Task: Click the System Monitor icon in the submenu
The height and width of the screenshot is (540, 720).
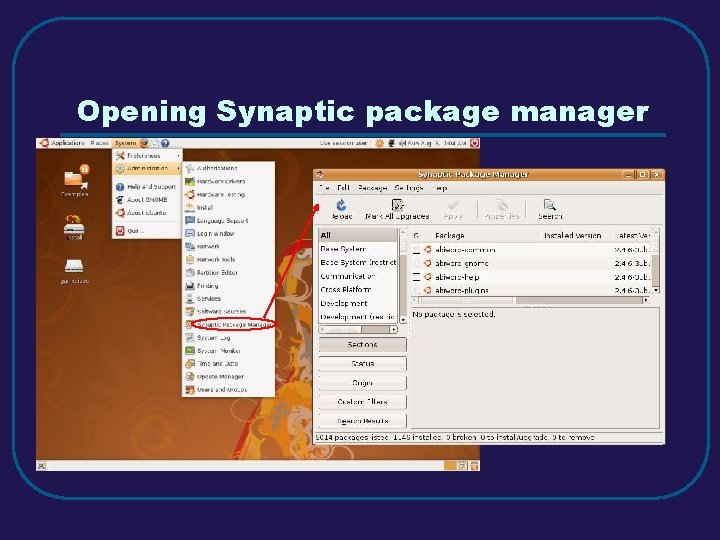Action: 190,350
